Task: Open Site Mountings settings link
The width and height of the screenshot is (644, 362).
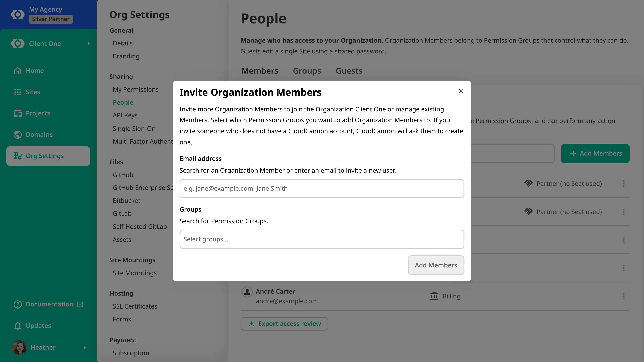Action: tap(134, 273)
